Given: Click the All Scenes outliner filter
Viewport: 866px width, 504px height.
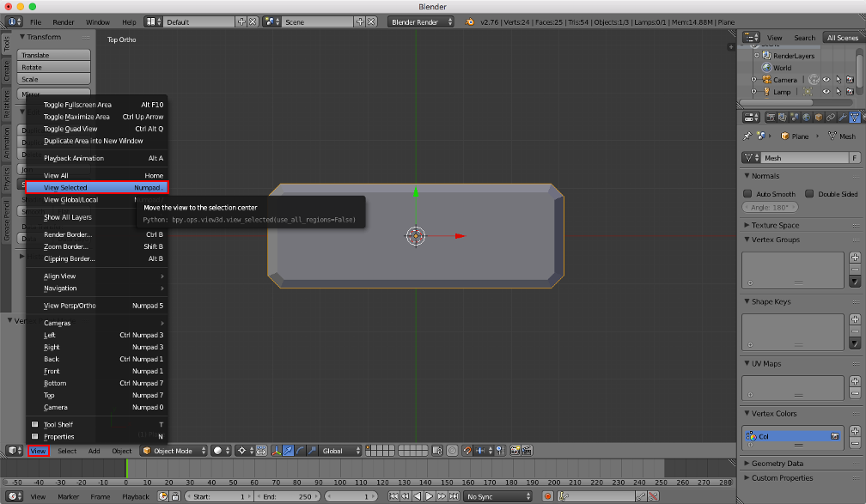Looking at the screenshot, I should coord(842,38).
